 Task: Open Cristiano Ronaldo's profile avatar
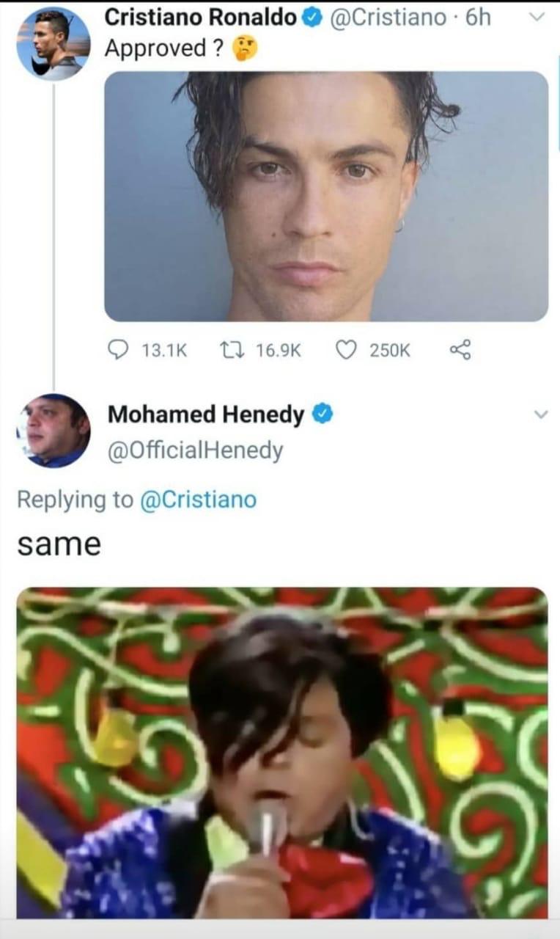tap(54, 43)
